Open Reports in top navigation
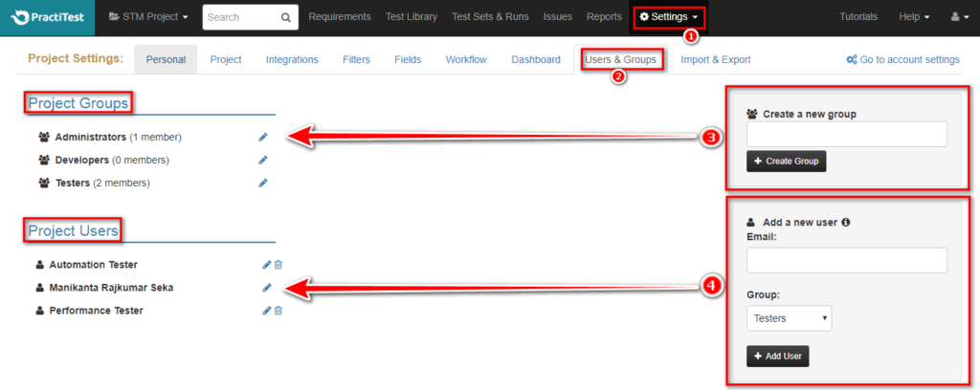This screenshot has width=980, height=390. coord(605,17)
